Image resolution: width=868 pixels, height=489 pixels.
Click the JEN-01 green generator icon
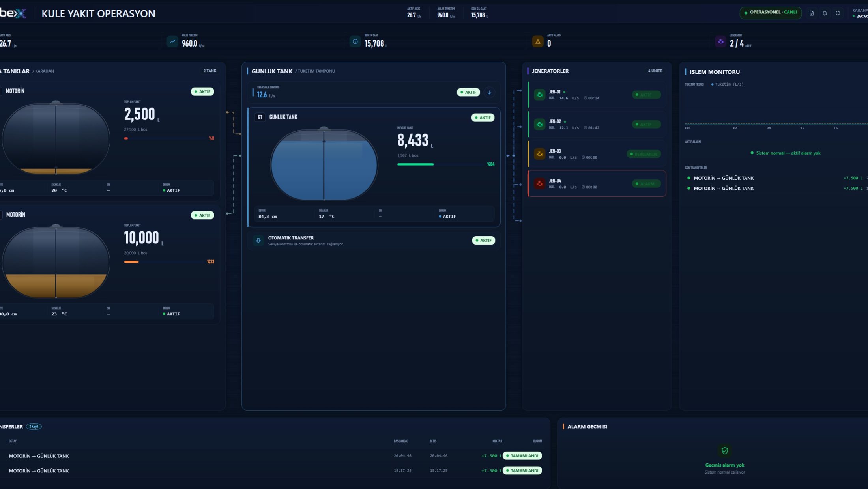[x=539, y=95]
